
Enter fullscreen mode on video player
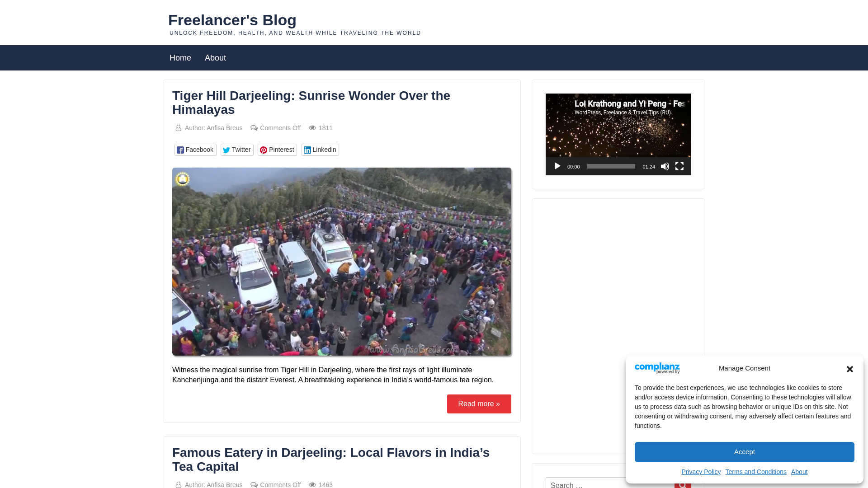(x=679, y=166)
